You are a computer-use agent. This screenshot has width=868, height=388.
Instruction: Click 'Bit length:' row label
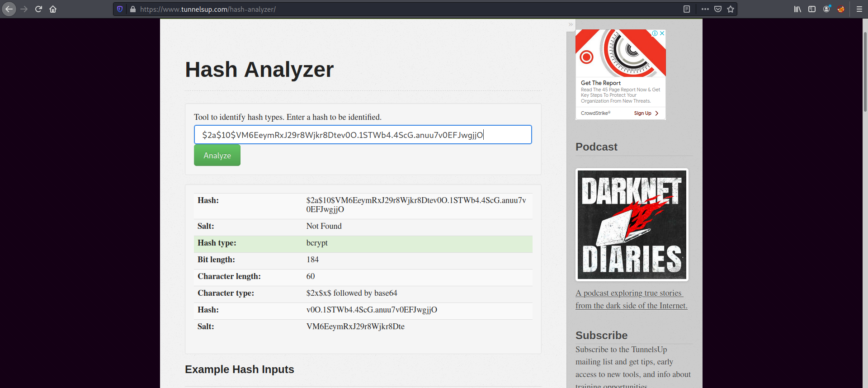(x=216, y=260)
